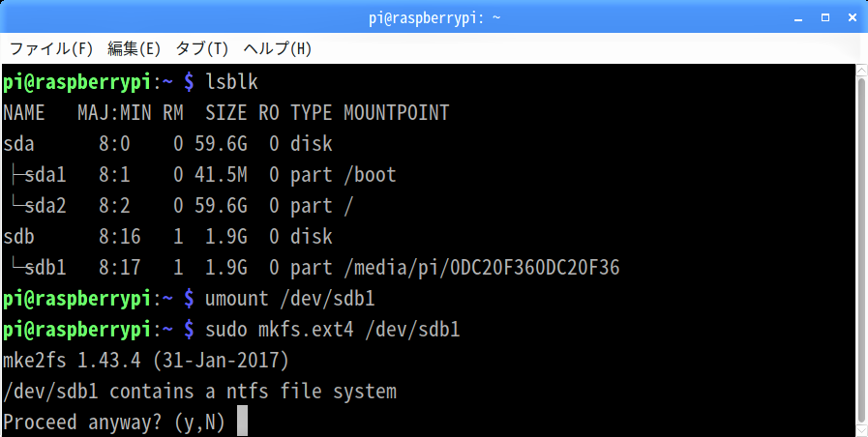The height and width of the screenshot is (437, 868).
Task: Click the sda2 root partition line
Action: tap(178, 206)
